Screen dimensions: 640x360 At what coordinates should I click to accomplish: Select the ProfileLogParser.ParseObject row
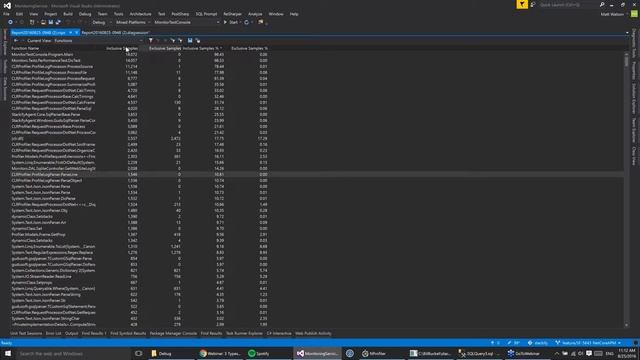[x=317, y=180]
